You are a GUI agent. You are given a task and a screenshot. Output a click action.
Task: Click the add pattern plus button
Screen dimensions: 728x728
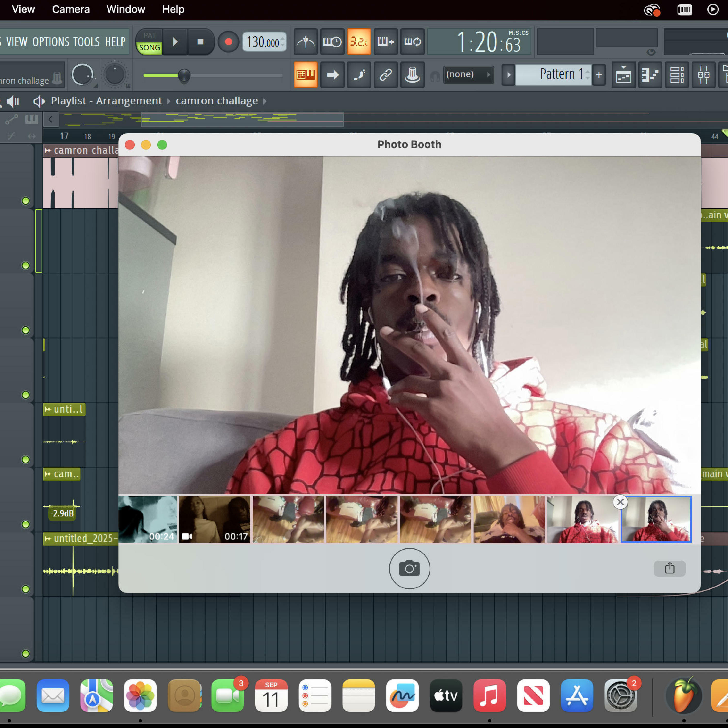click(x=599, y=74)
